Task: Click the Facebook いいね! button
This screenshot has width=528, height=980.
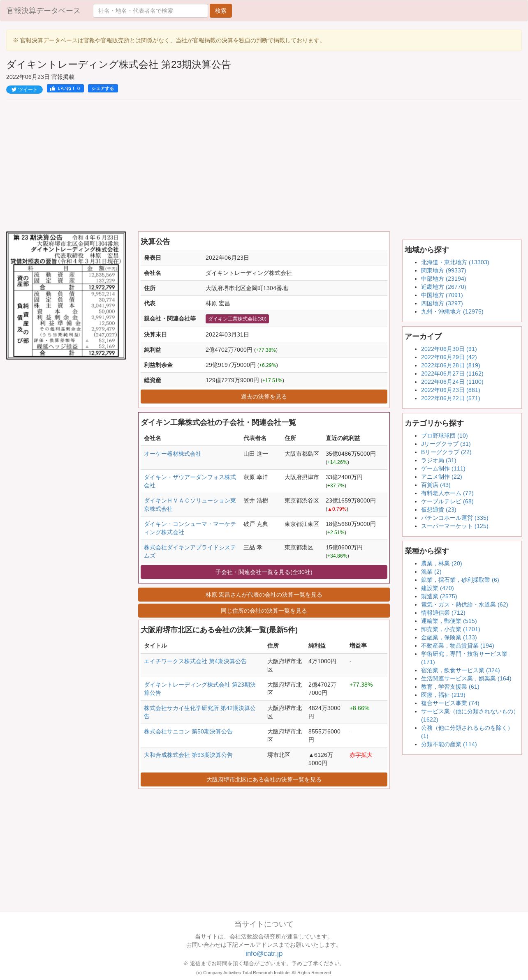Action: (65, 88)
